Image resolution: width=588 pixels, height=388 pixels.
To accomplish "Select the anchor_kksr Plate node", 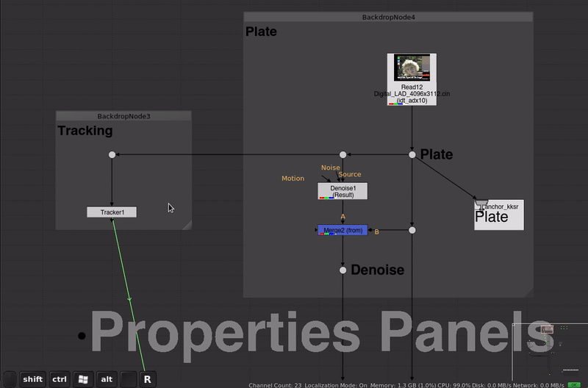I will click(499, 215).
